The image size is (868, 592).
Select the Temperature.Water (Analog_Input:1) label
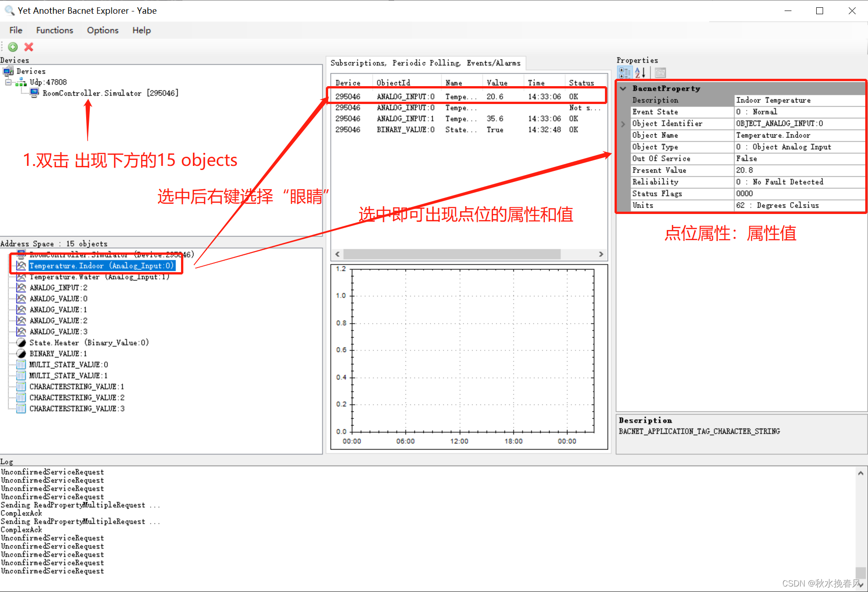click(x=99, y=277)
